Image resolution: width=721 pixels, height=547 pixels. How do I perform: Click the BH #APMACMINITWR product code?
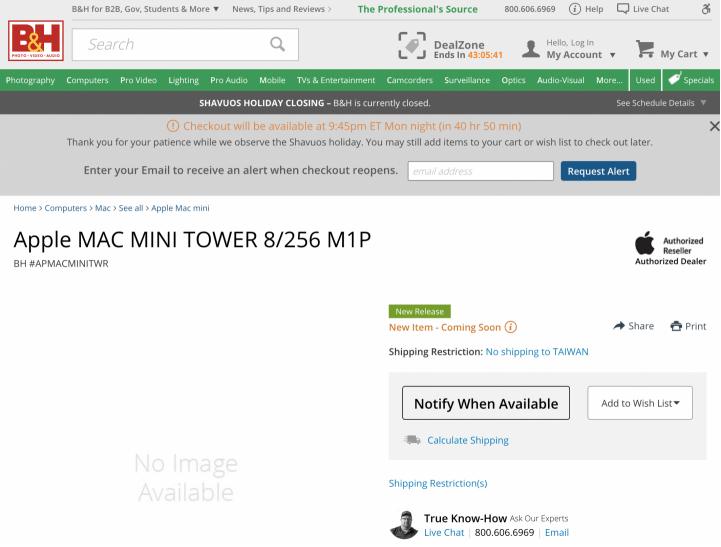61,263
